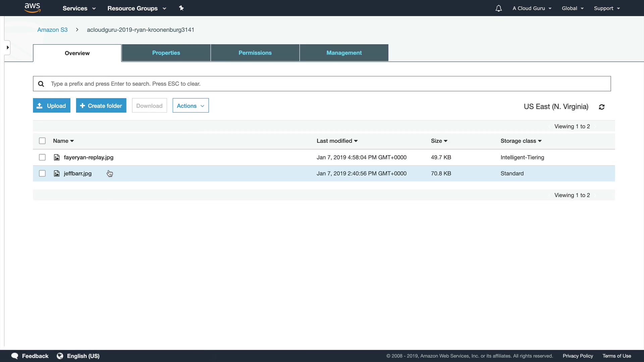Open the Services menu dropdown
Image resolution: width=644 pixels, height=362 pixels.
(79, 8)
